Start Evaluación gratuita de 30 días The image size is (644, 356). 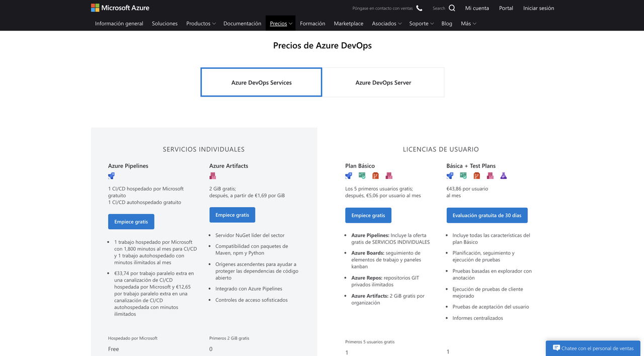coord(487,215)
